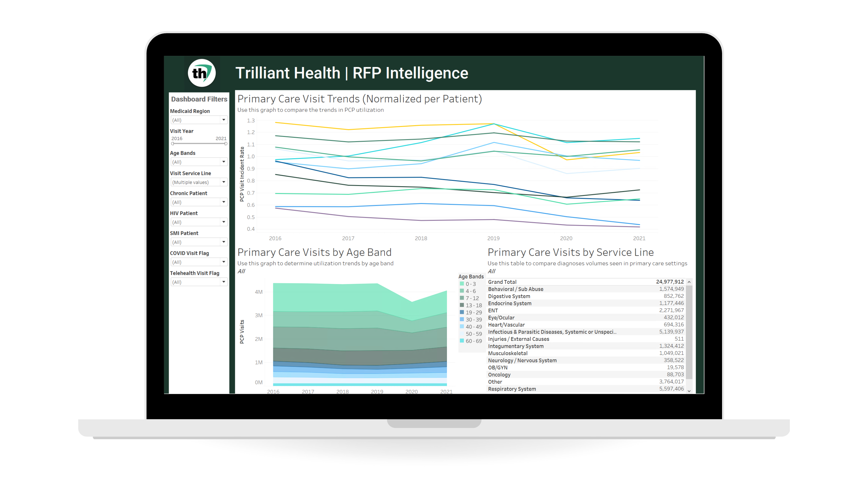Open the Medicaid Region dropdown
Image resolution: width=868 pixels, height=488 pixels.
pyautogui.click(x=199, y=120)
